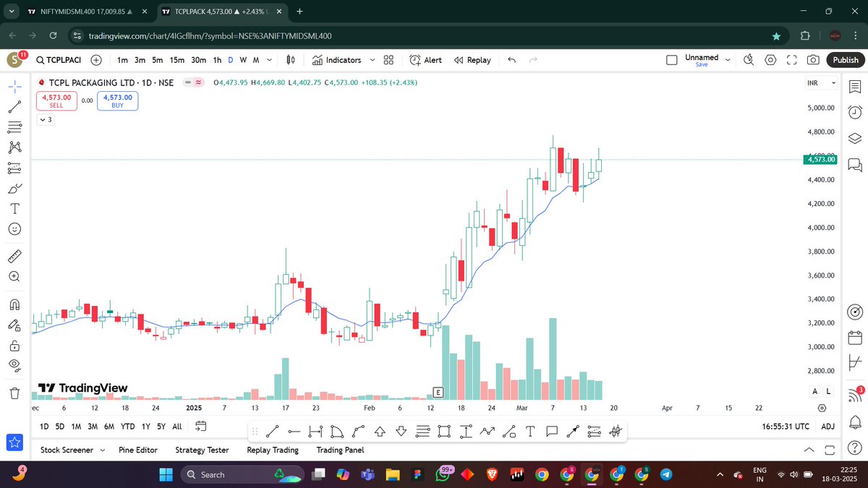Open chart settings hexagon icon
868x488 pixels.
[x=771, y=60]
